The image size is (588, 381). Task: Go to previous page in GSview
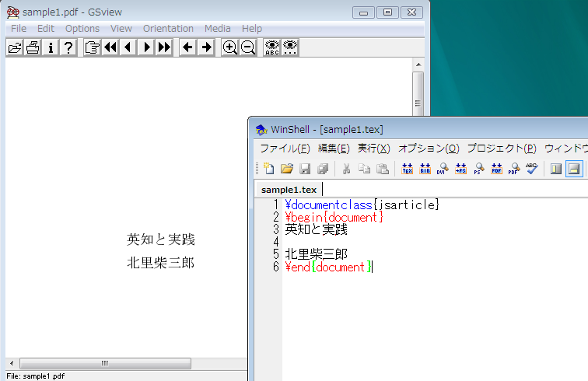[x=128, y=47]
